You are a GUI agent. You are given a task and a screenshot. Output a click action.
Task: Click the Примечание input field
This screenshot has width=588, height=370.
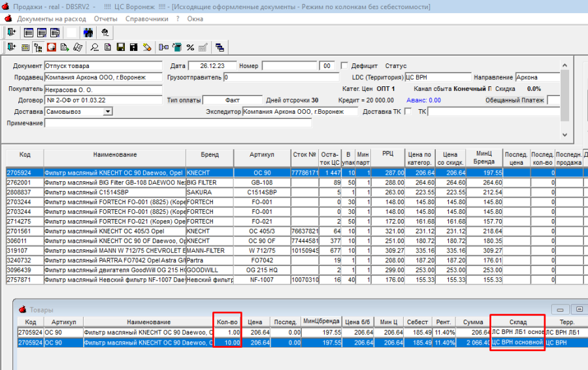[178, 123]
